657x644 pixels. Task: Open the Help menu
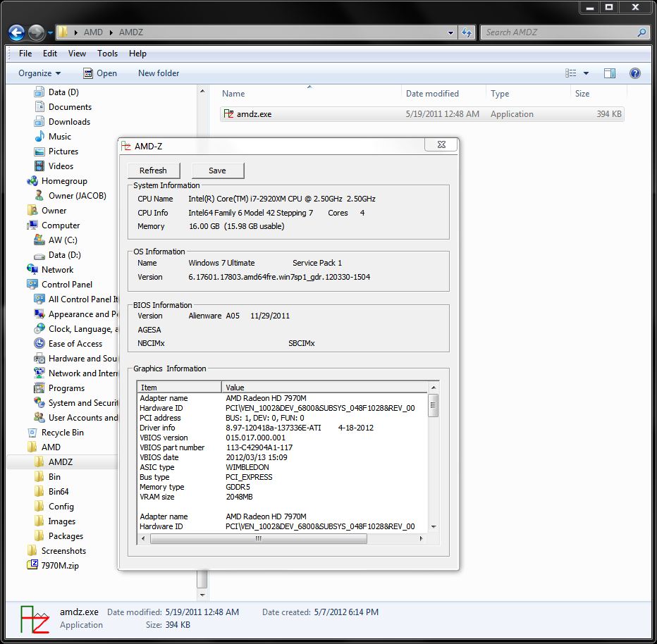pyautogui.click(x=137, y=54)
